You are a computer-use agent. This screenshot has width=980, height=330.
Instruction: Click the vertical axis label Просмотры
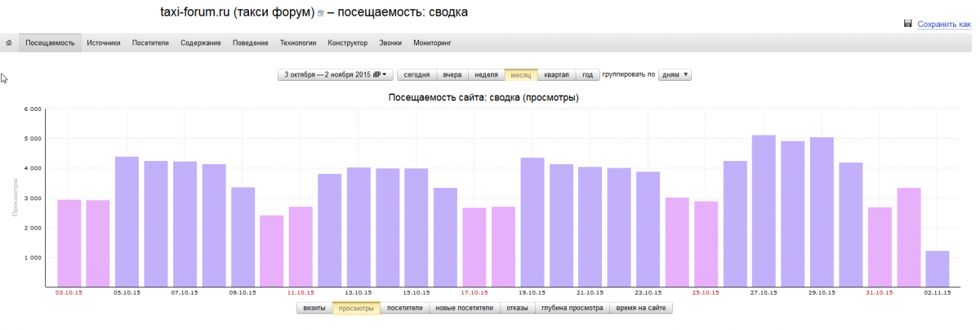[x=14, y=198]
